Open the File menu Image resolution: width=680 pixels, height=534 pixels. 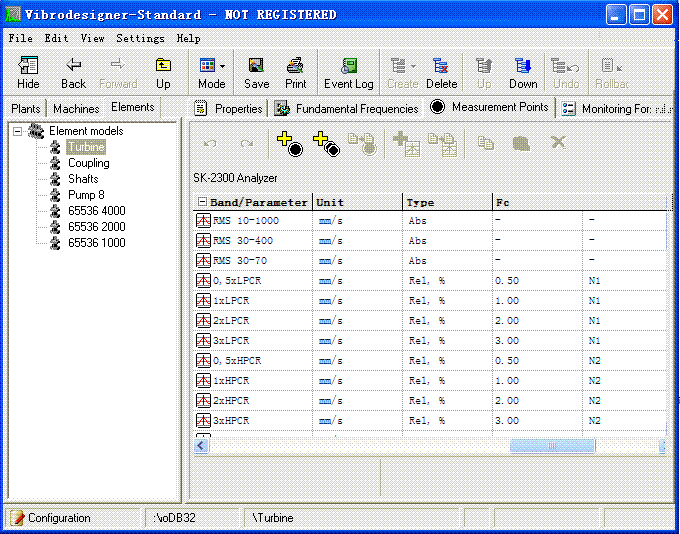click(x=20, y=38)
